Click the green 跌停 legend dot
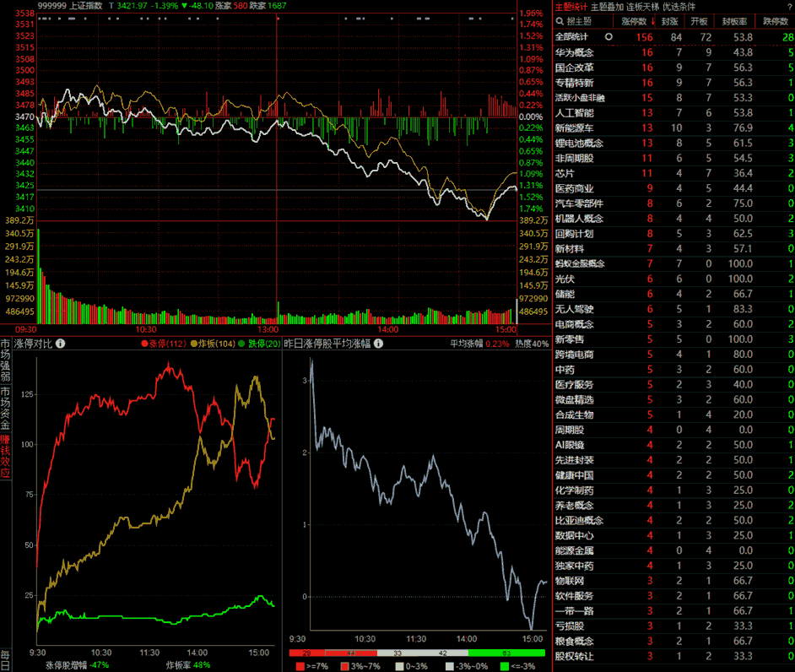 coord(241,344)
